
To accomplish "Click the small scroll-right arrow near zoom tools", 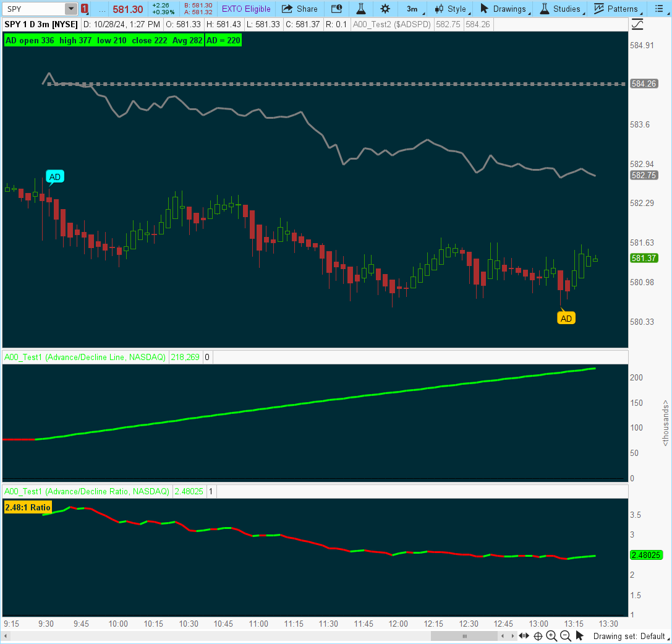I will 513,636.
